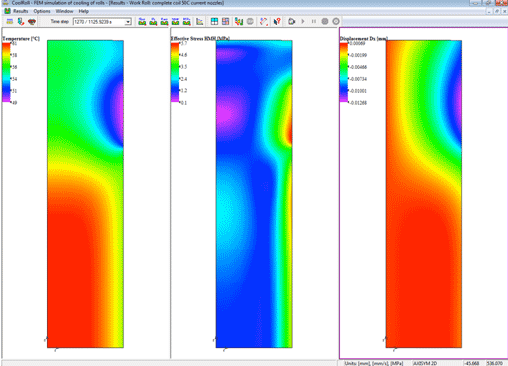Open the Help menu
508x366 pixels.
83,11
